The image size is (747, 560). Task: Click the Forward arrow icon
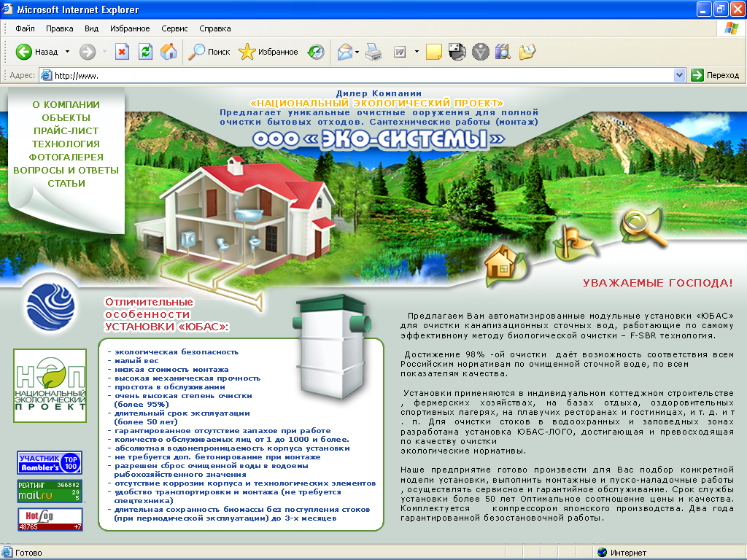(88, 52)
